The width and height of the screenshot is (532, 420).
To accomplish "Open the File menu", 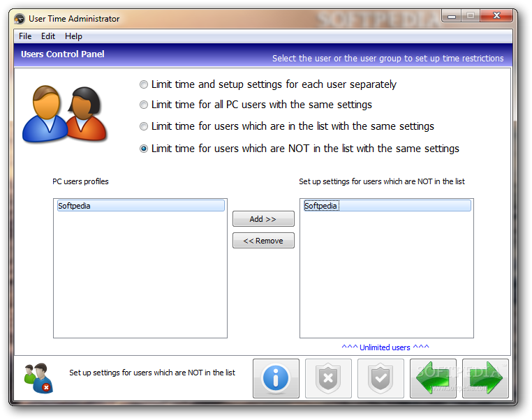I will tap(25, 36).
